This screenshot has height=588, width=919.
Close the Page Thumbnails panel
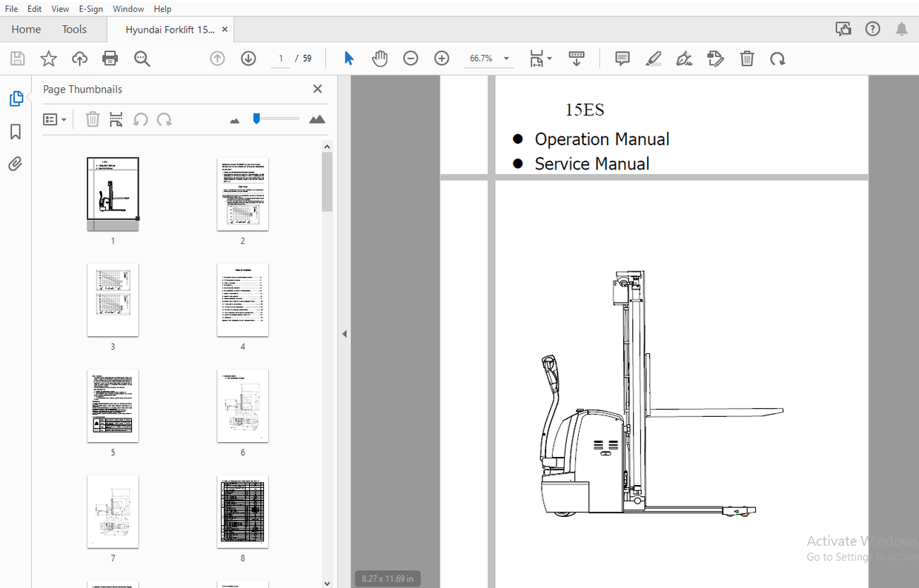coord(317,89)
